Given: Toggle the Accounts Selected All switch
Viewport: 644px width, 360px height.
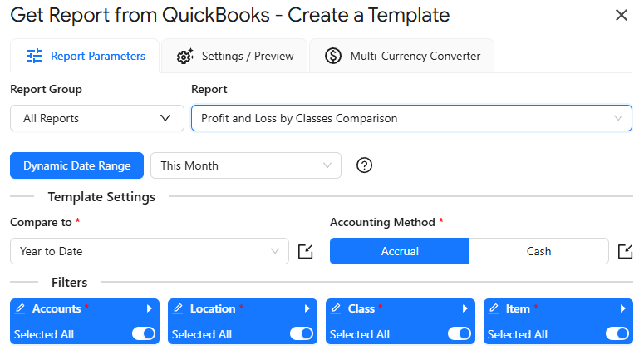Looking at the screenshot, I should [x=144, y=333].
